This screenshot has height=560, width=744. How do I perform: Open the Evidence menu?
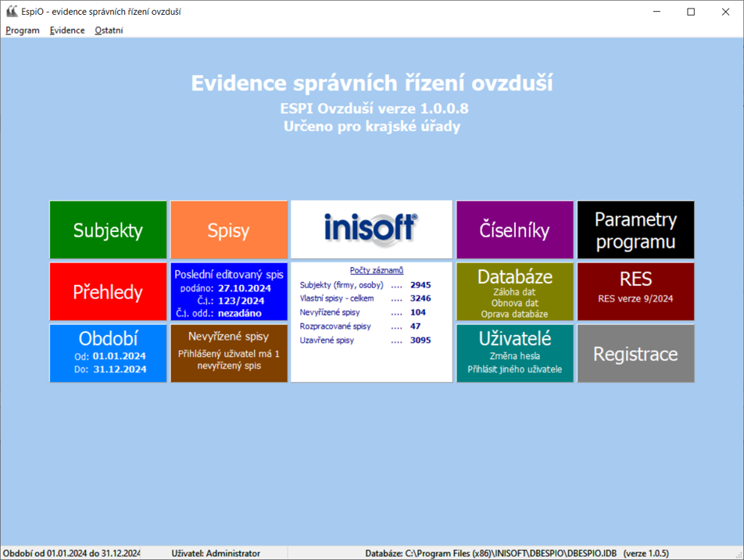67,30
